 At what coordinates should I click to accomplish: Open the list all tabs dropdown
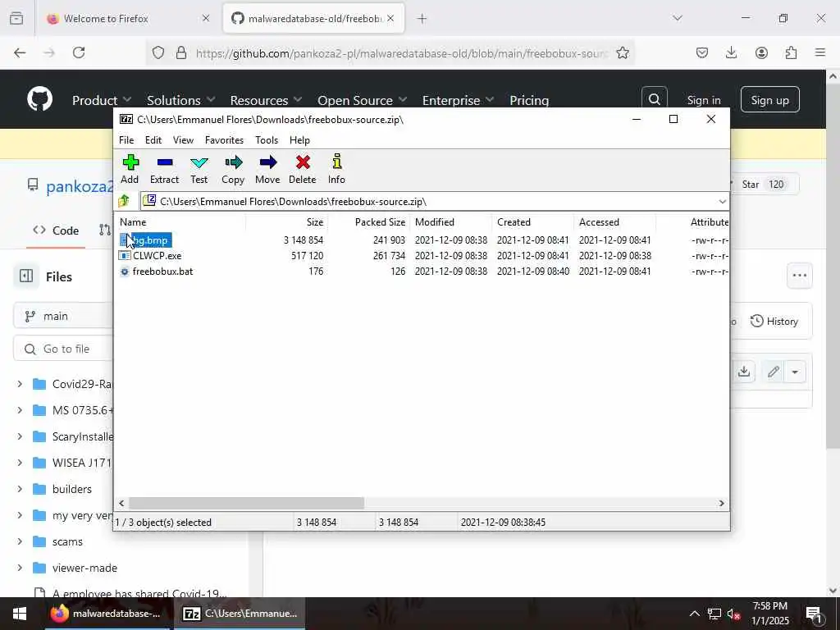[x=678, y=18]
